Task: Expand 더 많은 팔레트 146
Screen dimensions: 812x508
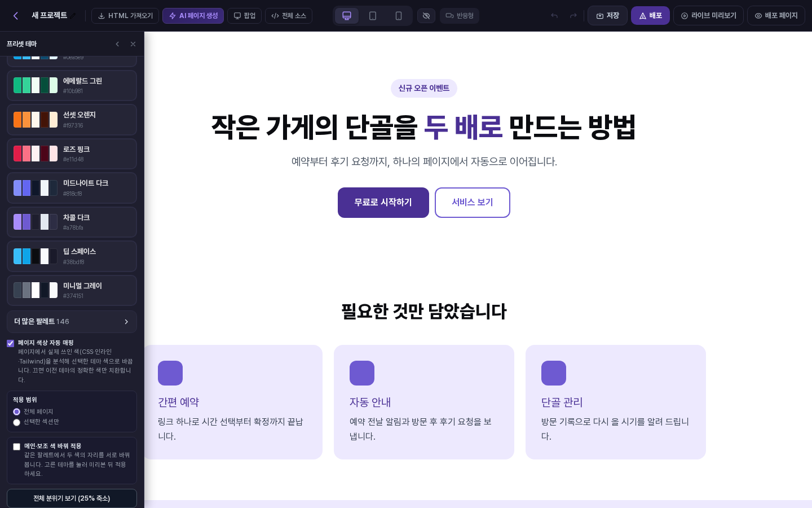Action: [72, 322]
